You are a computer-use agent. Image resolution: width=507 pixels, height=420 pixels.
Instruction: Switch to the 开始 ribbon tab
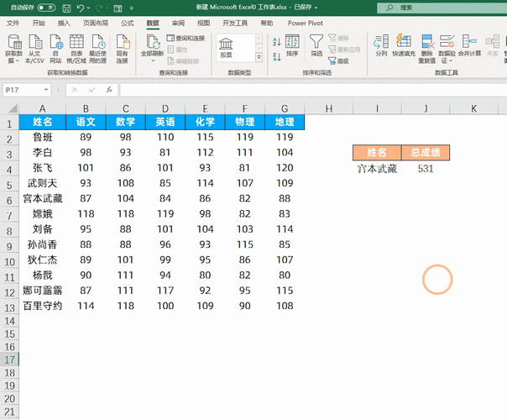(39, 23)
